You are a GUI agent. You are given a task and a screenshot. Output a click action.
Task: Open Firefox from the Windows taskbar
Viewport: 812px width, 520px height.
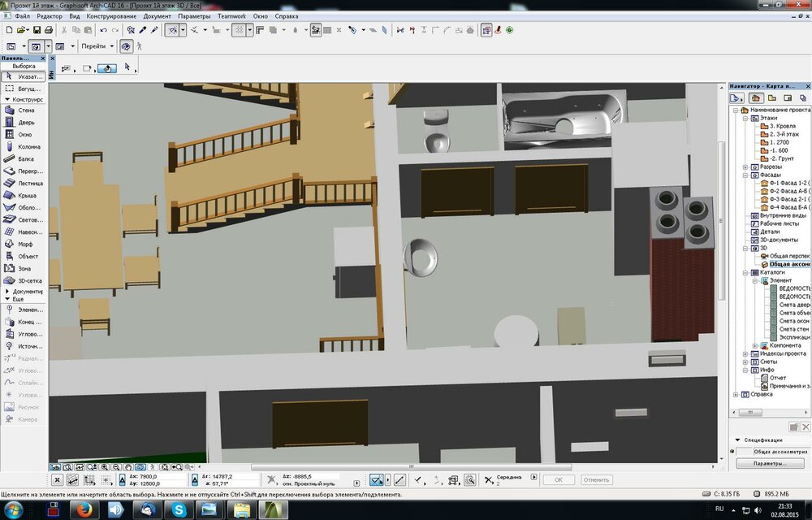click(83, 509)
